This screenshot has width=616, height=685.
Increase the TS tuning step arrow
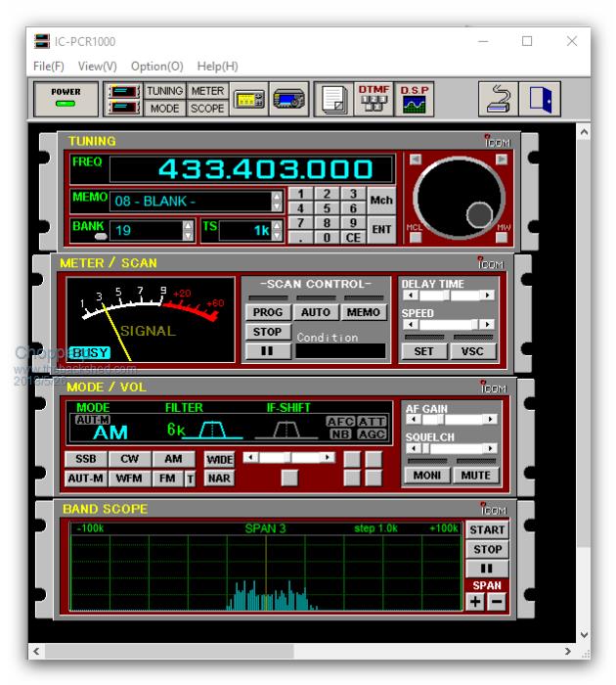tap(277, 225)
